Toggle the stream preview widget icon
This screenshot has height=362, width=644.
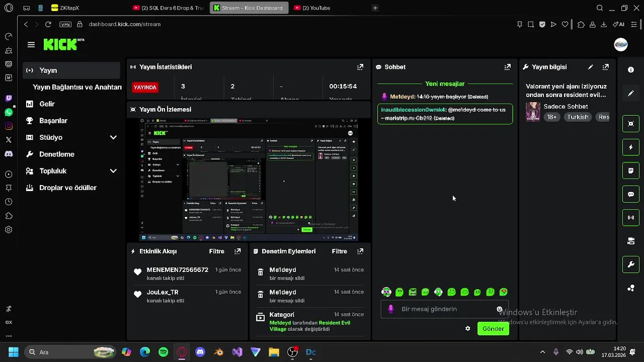631,124
